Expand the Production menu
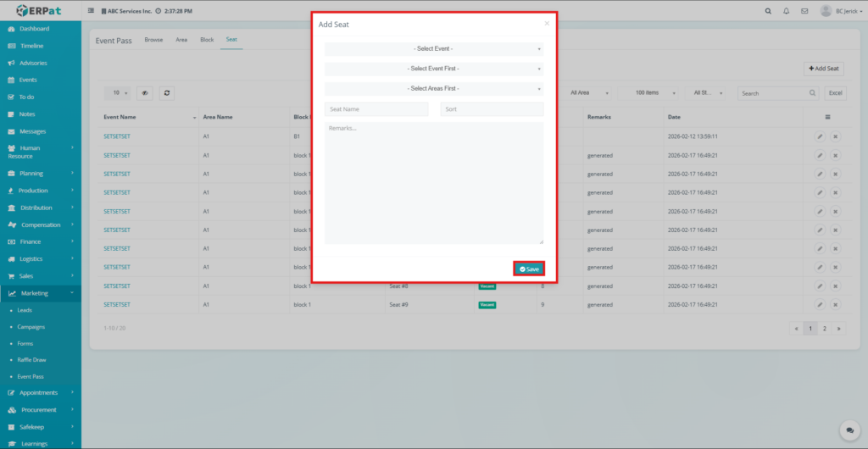 41,191
